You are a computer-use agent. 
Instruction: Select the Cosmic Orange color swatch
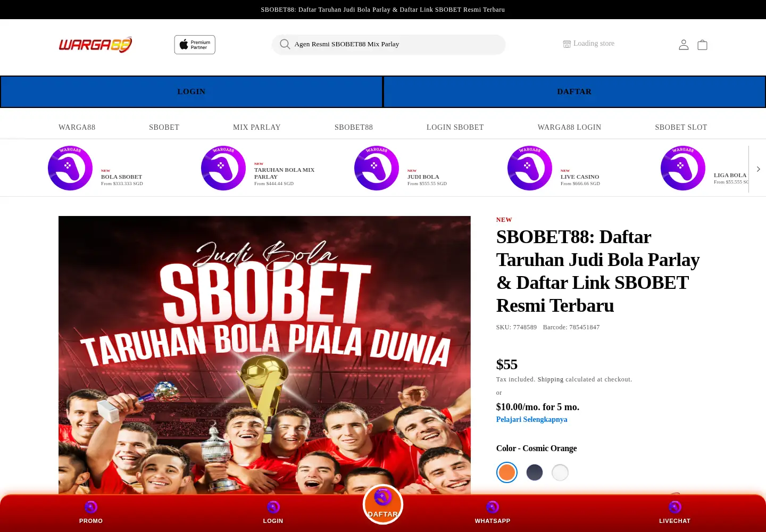point(507,472)
